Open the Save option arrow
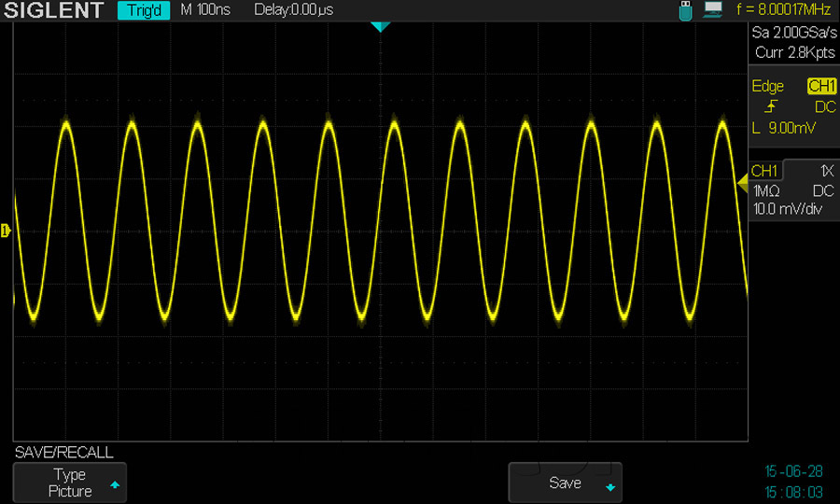This screenshot has width=840, height=504. (610, 487)
